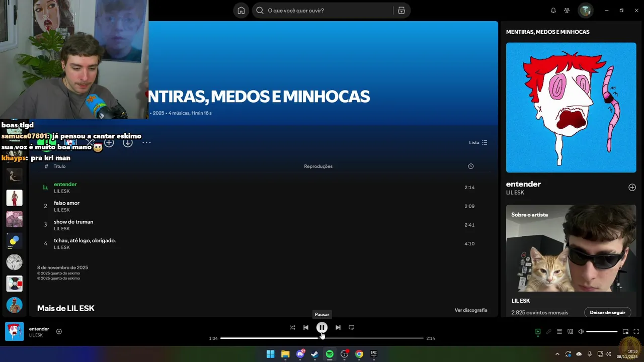
Task: Open the Windows Start menu
Action: (x=270, y=354)
